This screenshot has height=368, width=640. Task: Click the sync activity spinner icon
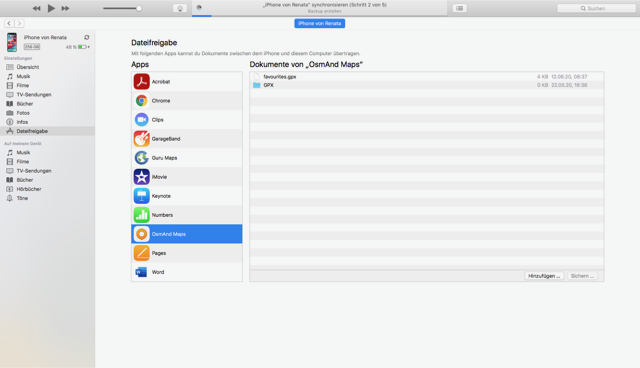click(x=199, y=7)
